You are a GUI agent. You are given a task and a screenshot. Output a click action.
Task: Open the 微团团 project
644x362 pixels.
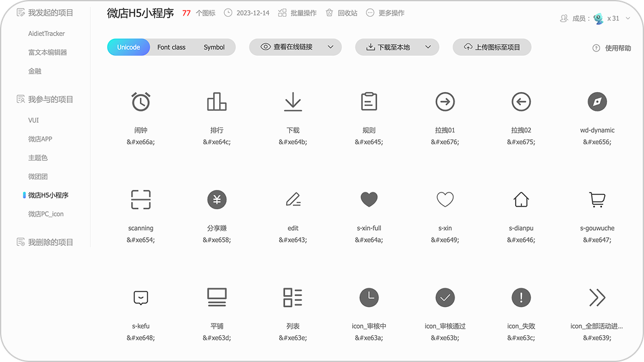tap(38, 176)
